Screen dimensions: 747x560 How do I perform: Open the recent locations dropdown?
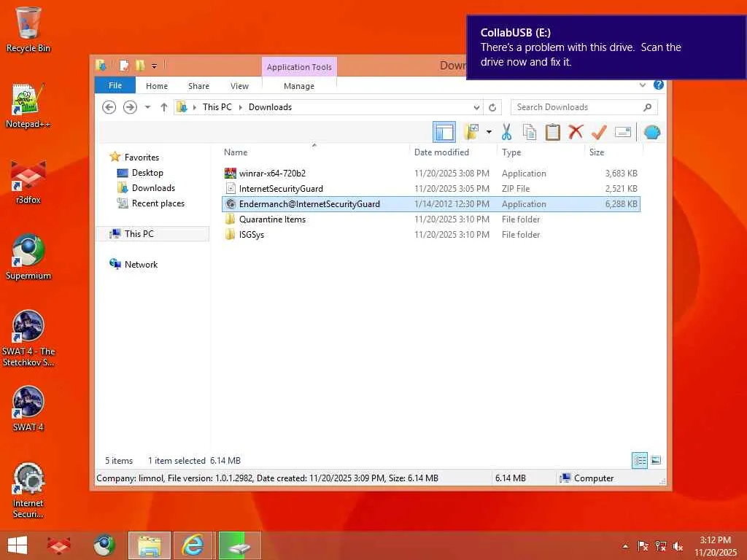147,107
